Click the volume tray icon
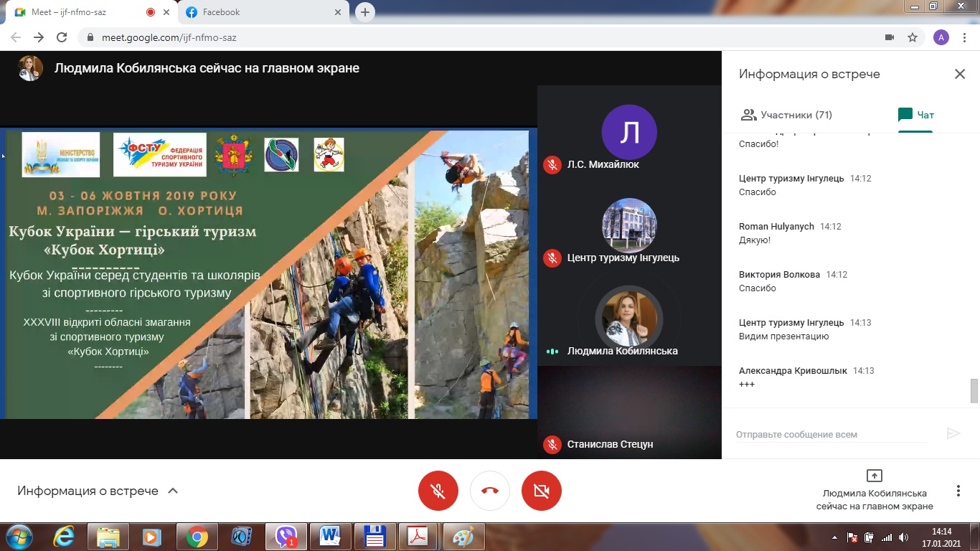980x551 pixels. click(x=903, y=537)
